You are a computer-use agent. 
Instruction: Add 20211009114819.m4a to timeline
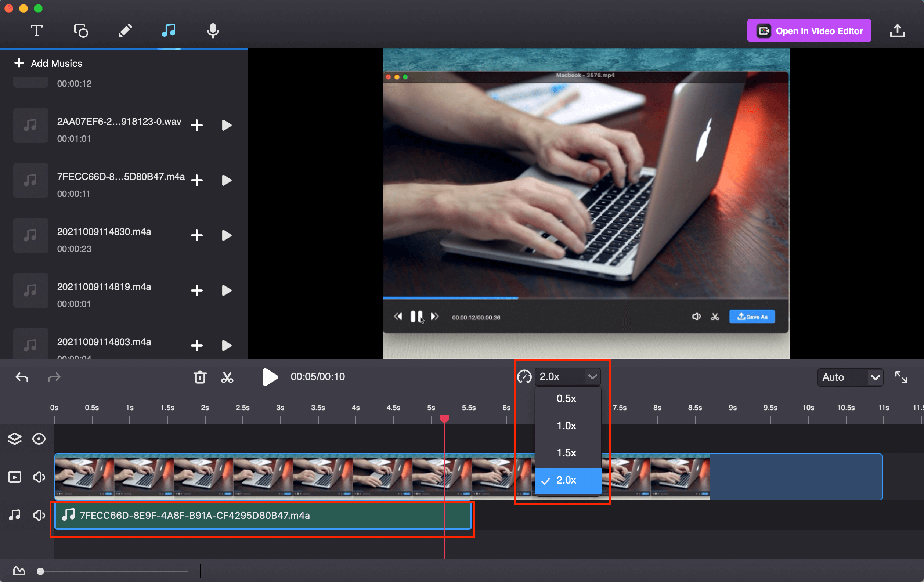click(197, 290)
